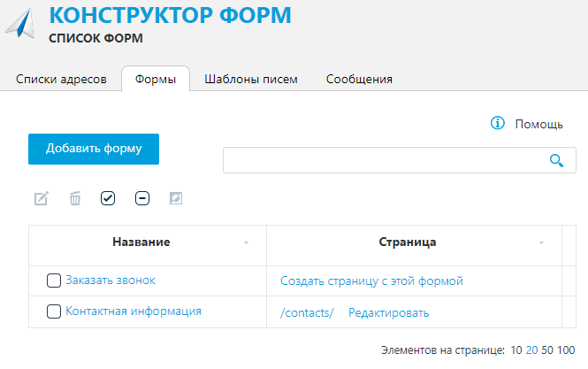Viewport: 588px width, 369px height.
Task: Click the Добавить форму button
Action: tap(94, 149)
